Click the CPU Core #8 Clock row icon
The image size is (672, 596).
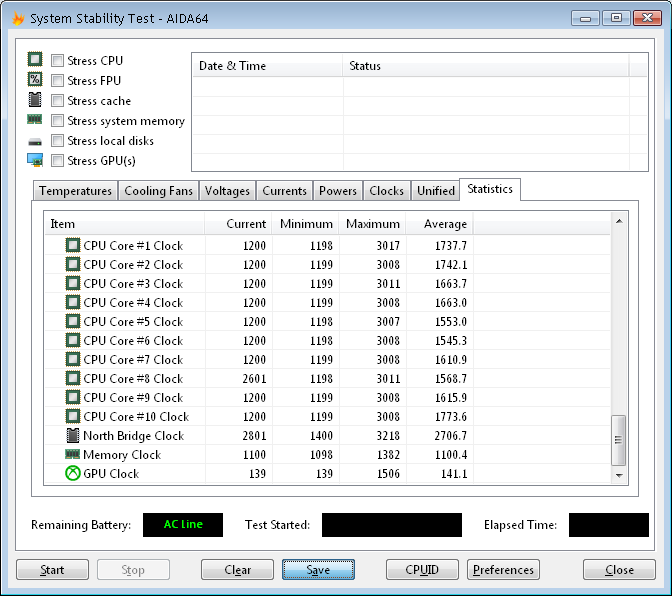[72, 378]
